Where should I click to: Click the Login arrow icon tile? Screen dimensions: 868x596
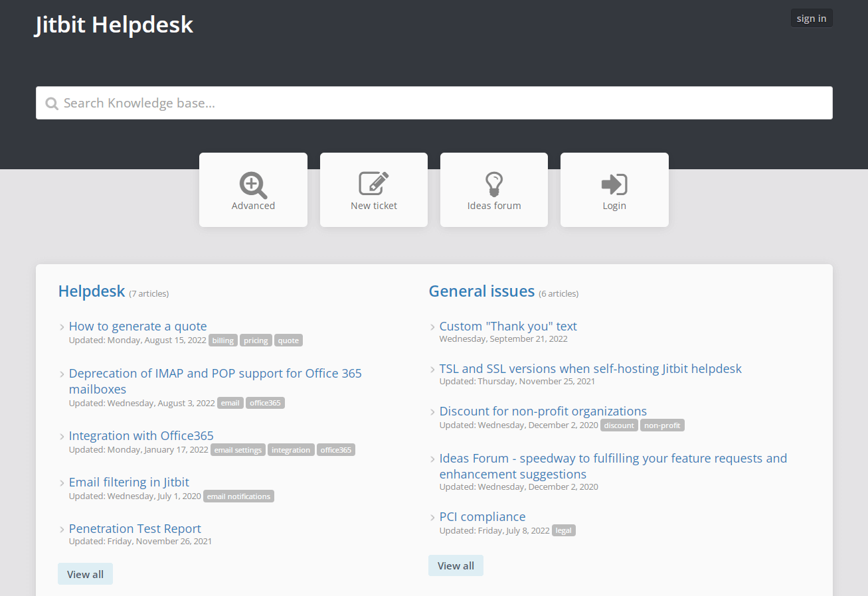coord(614,190)
